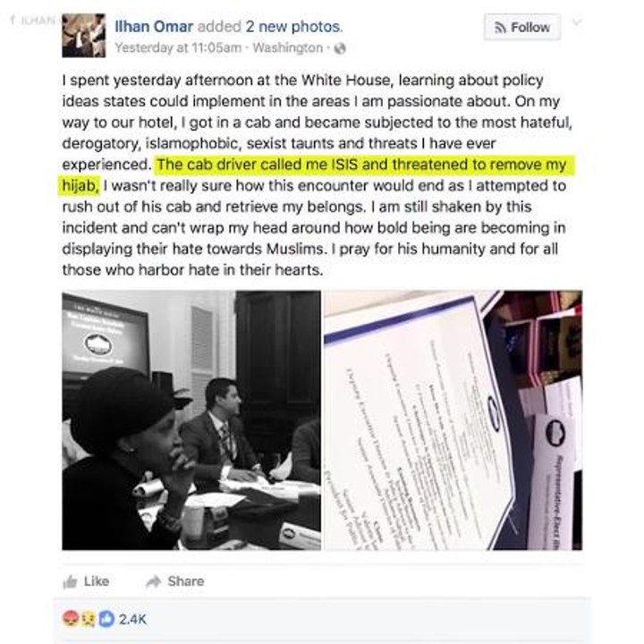Click the angry reaction emoji icon
This screenshot has height=644, width=644.
(71, 619)
